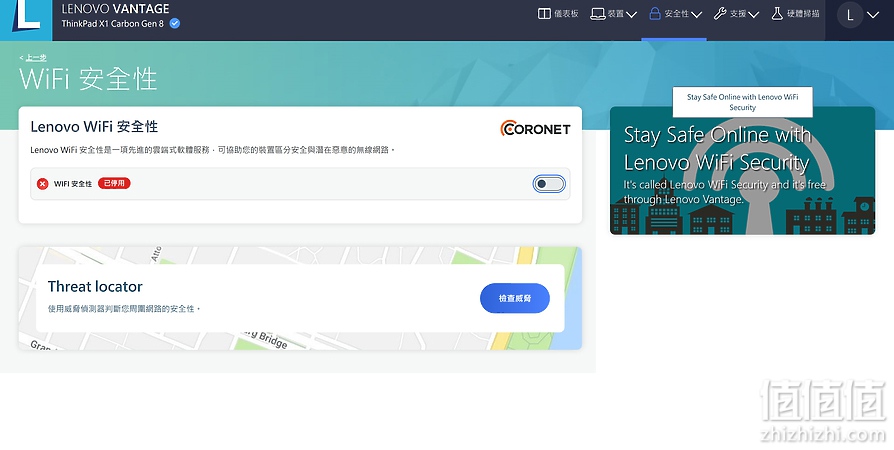Screen dimensions: 894x450
Task: Expand the 支援 menu chevron
Action: [x=753, y=15]
